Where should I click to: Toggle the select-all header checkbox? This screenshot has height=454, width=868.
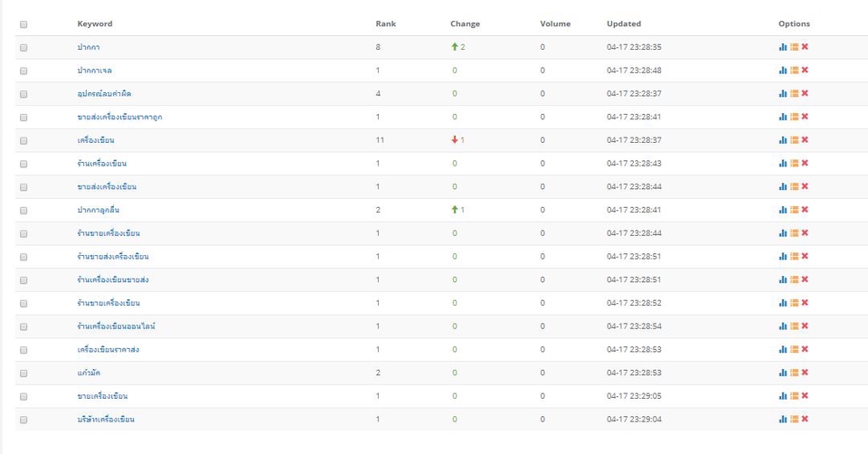click(24, 24)
